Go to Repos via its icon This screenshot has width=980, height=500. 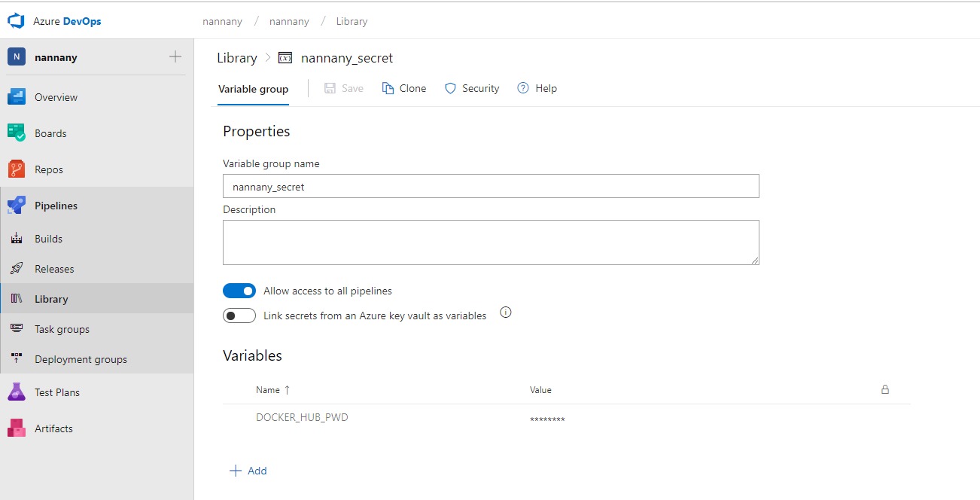pyautogui.click(x=17, y=169)
